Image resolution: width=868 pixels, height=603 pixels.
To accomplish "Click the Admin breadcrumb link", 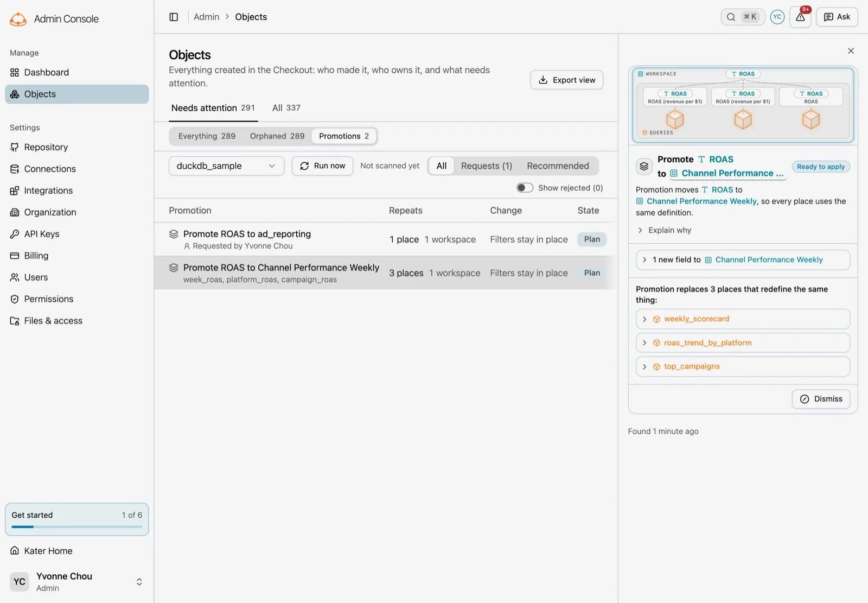I will 206,17.
